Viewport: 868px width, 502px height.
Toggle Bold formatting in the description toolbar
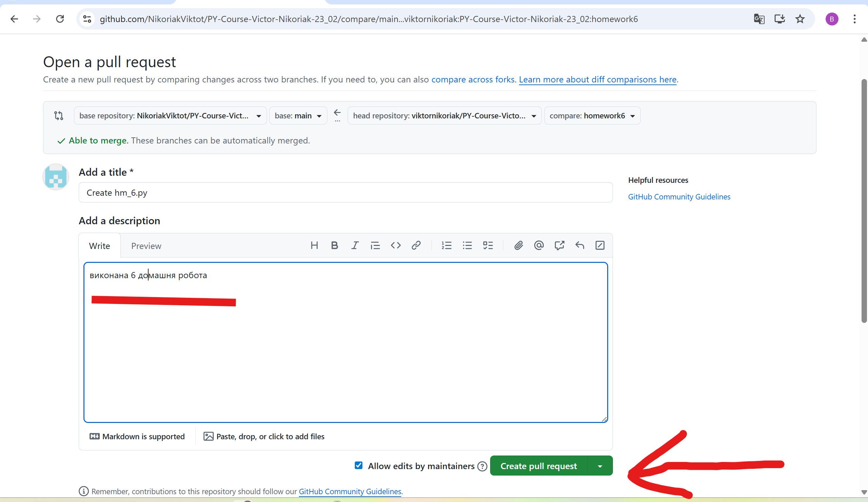[334, 245]
